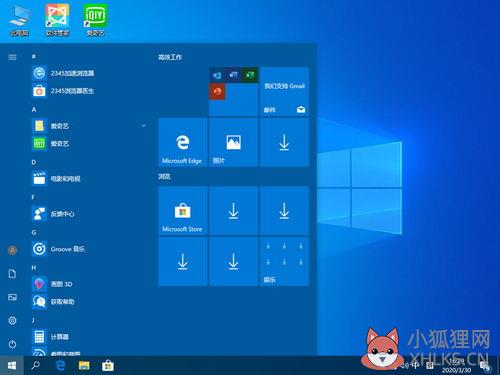This screenshot has height=375, width=500.
Task: Open Groove 音乐 music app
Action: (x=58, y=249)
